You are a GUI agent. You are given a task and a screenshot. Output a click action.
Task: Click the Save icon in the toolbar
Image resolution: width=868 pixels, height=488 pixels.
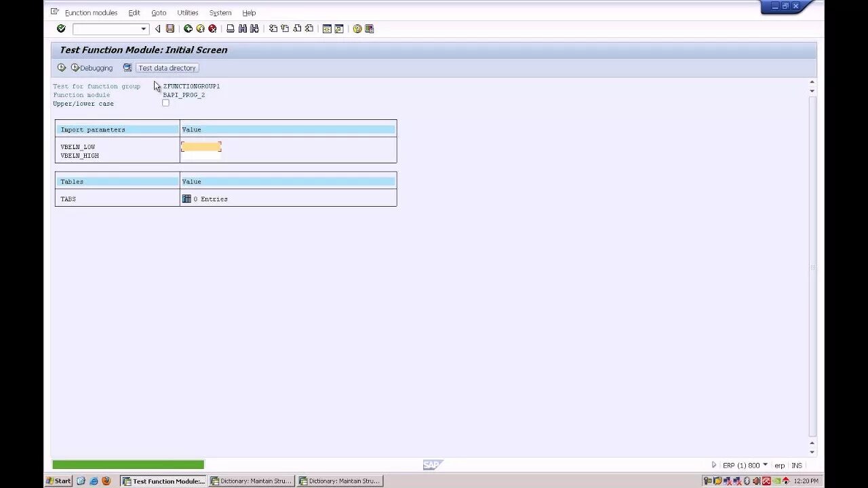(x=170, y=28)
